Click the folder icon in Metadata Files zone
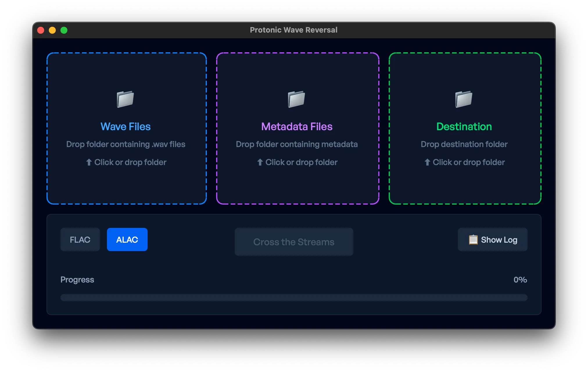 (x=296, y=99)
